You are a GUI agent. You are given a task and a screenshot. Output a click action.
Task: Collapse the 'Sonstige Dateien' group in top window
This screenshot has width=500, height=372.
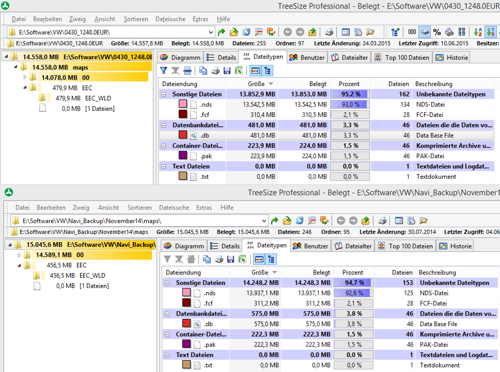pyautogui.click(x=163, y=94)
